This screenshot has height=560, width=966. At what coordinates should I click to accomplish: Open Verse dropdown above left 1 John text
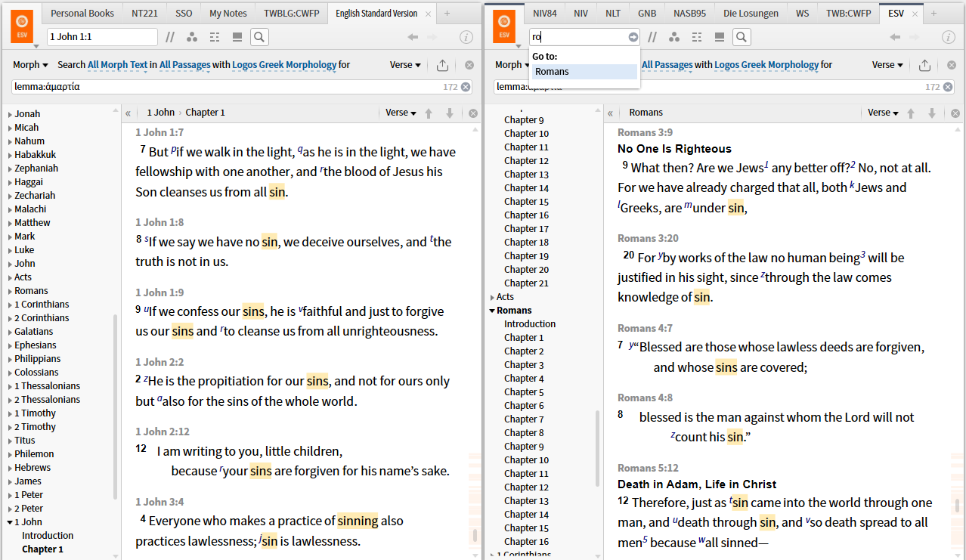[401, 113]
